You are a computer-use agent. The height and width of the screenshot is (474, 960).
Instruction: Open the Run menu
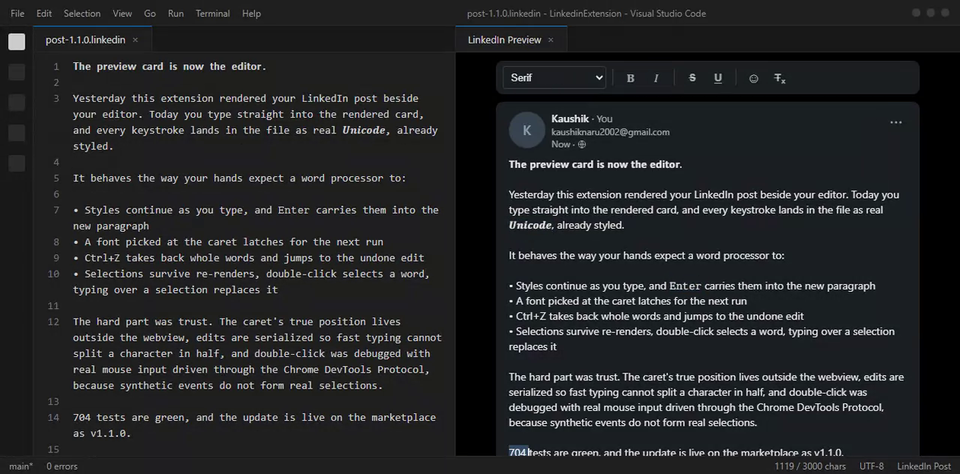pyautogui.click(x=176, y=13)
